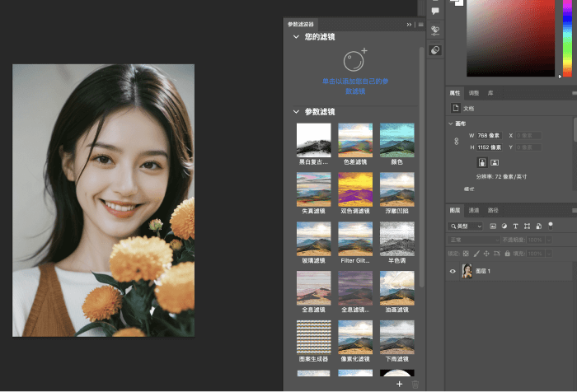Click the canvas width W field
Screen dimensions: 577x392
489,135
